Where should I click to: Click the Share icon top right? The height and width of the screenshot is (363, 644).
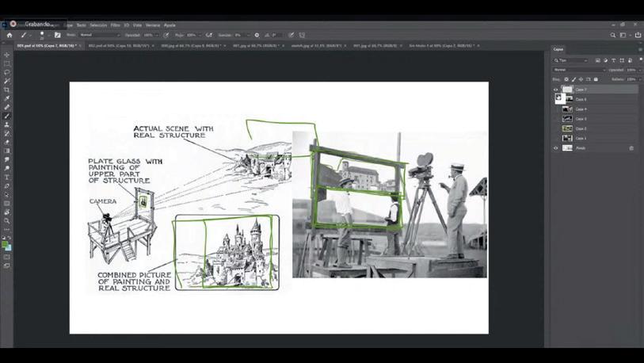point(638,36)
